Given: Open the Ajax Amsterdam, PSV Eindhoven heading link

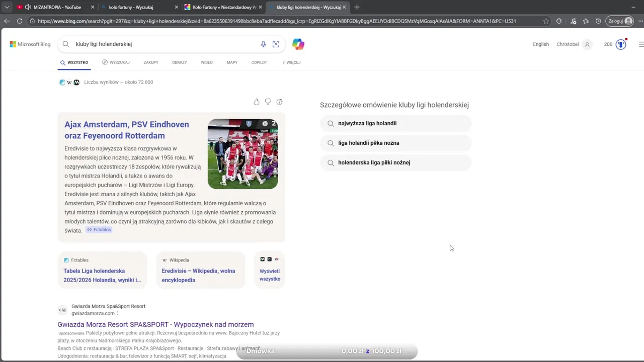Looking at the screenshot, I should point(127,130).
